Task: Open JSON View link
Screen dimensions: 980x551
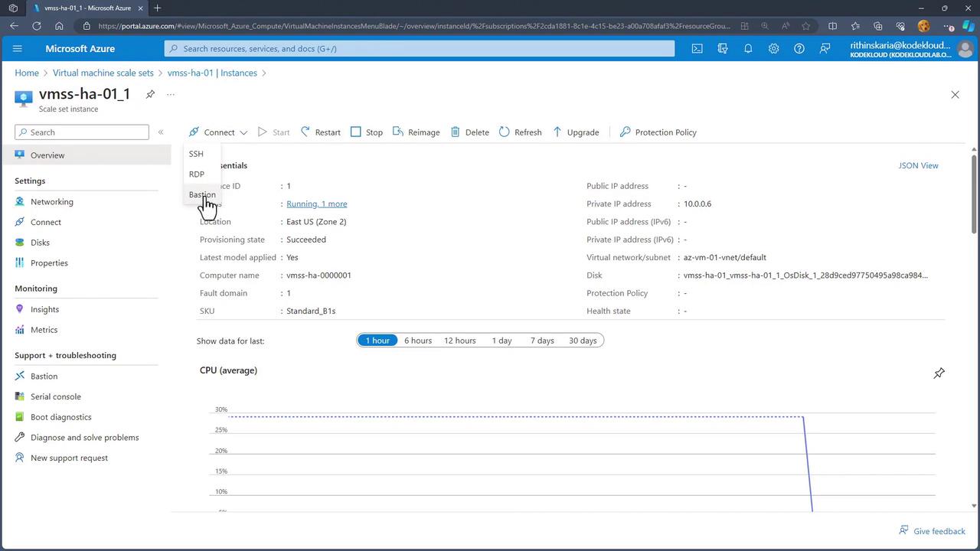Action: click(x=918, y=165)
